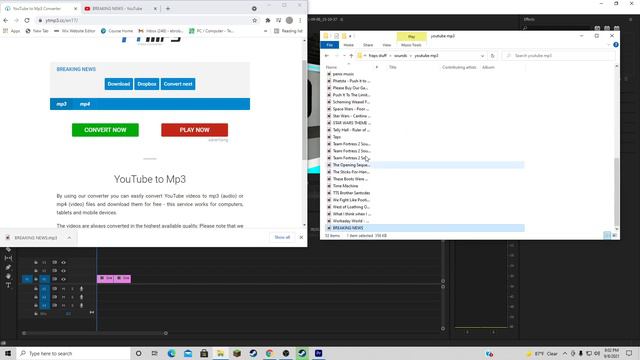Click the Dropbox button
The width and height of the screenshot is (640, 360).
(x=147, y=84)
